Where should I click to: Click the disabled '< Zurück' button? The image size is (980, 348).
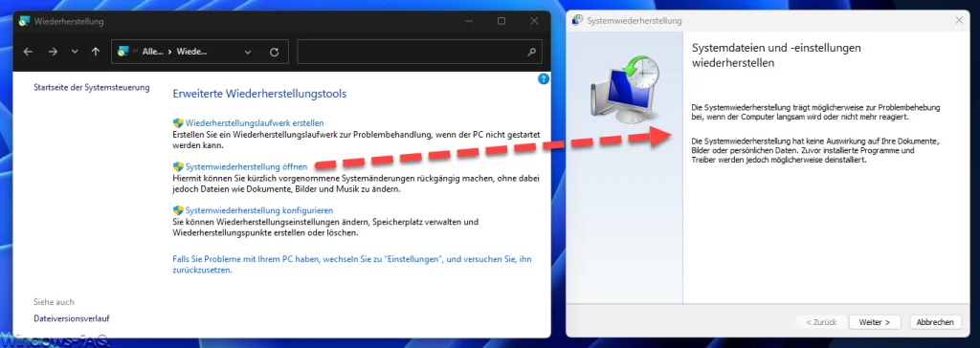pyautogui.click(x=821, y=322)
